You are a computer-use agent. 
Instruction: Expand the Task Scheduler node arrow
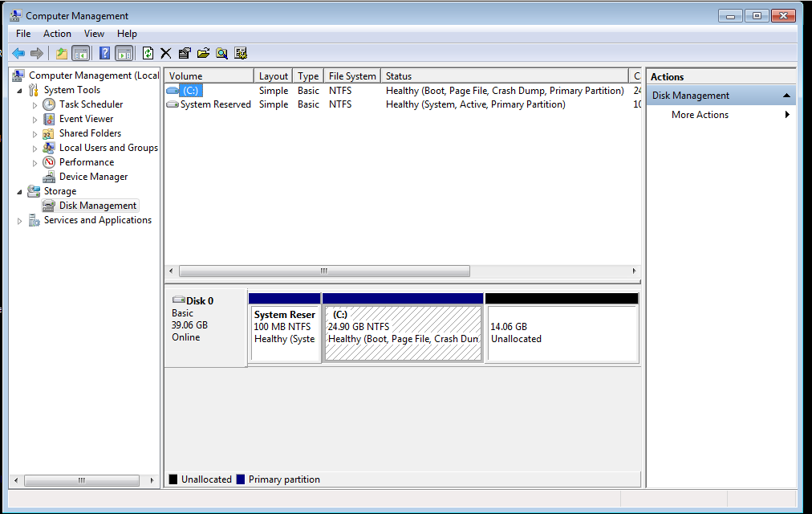tap(35, 105)
